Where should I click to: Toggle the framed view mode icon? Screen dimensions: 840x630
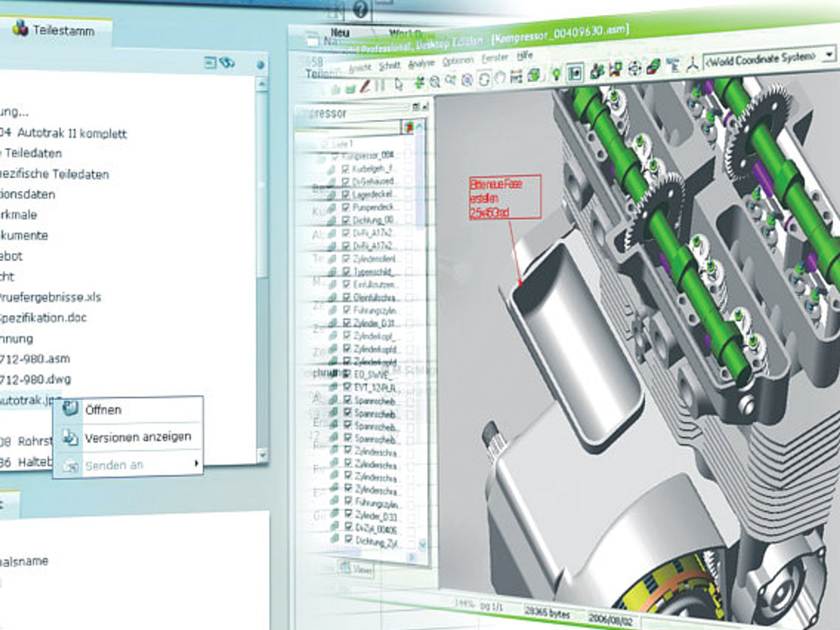click(575, 73)
